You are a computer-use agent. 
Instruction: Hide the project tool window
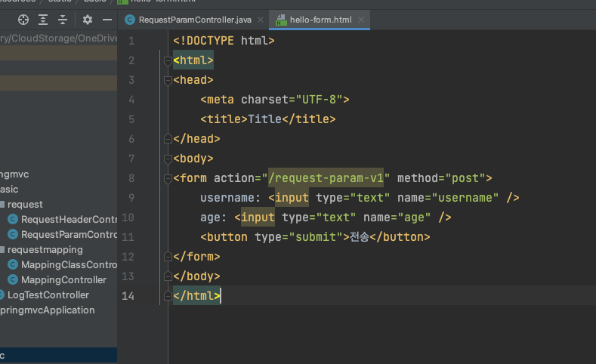[107, 20]
